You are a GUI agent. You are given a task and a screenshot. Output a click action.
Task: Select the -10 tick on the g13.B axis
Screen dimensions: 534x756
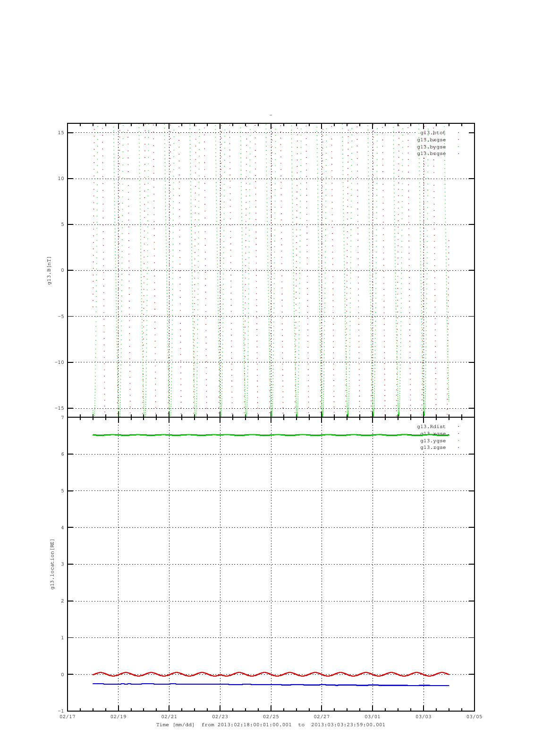pyautogui.click(x=59, y=362)
